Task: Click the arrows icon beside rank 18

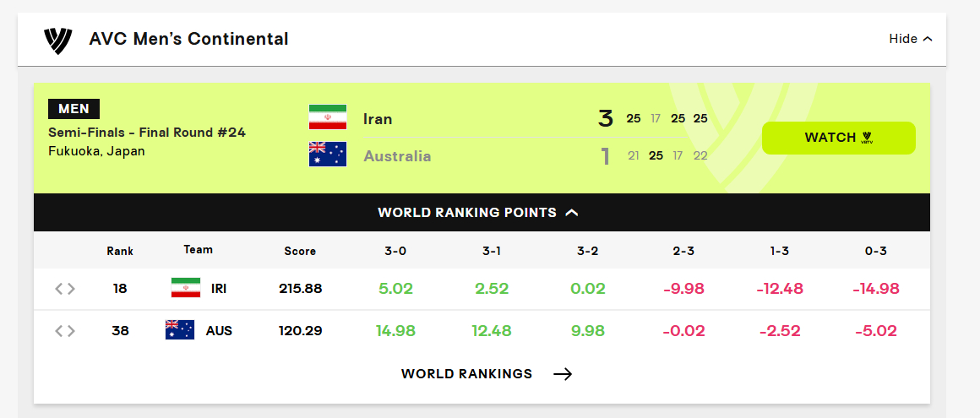Action: (65, 289)
